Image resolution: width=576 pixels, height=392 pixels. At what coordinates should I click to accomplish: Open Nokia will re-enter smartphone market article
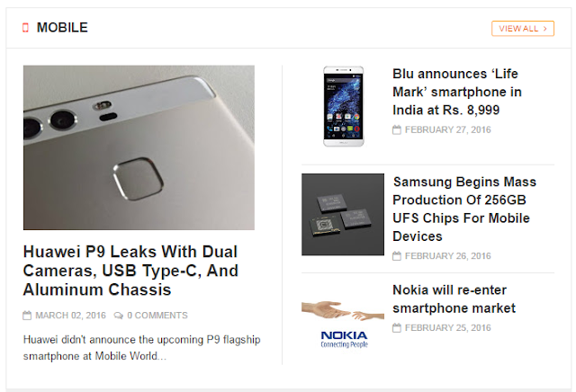point(454,298)
